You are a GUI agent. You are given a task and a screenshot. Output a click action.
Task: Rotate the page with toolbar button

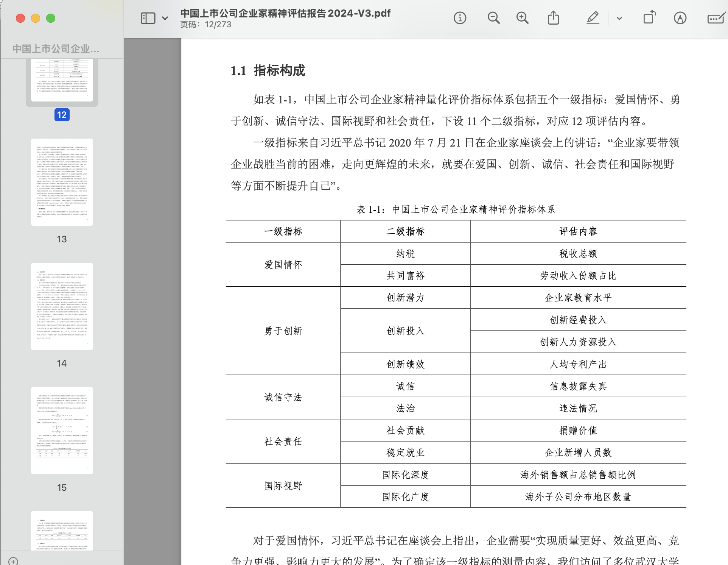click(649, 18)
